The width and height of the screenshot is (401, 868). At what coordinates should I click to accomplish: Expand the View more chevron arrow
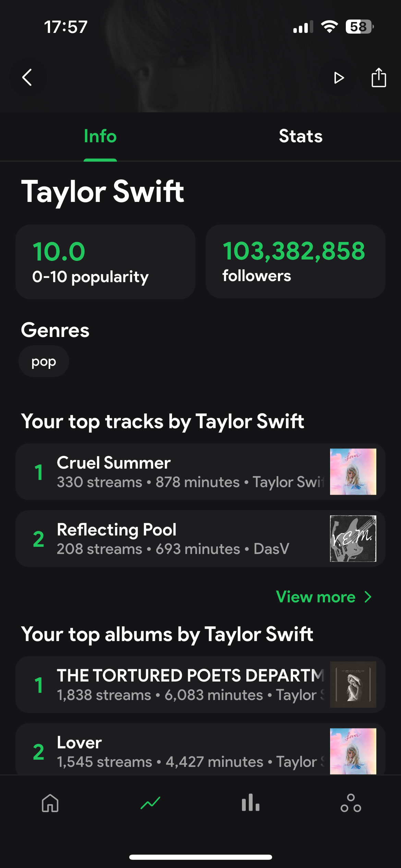[x=368, y=597]
